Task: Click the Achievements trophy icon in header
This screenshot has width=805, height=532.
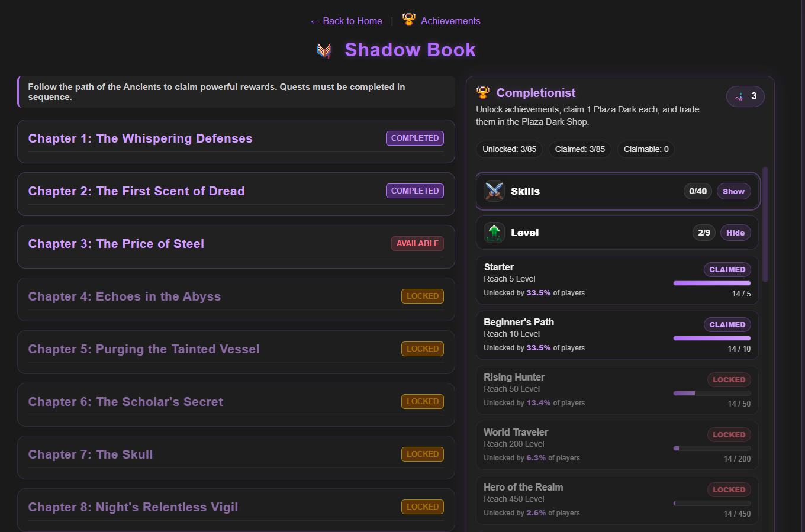Action: (x=408, y=20)
